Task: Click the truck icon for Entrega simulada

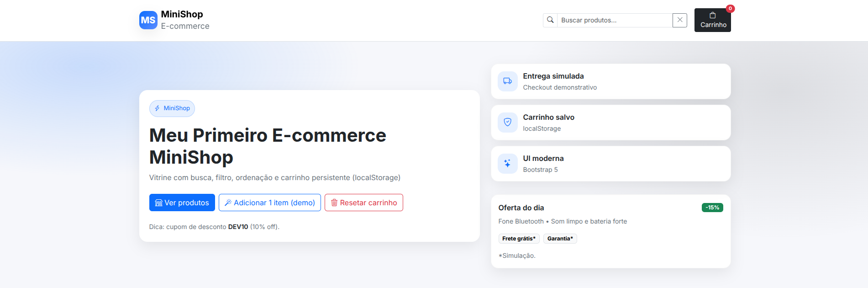Action: [507, 81]
